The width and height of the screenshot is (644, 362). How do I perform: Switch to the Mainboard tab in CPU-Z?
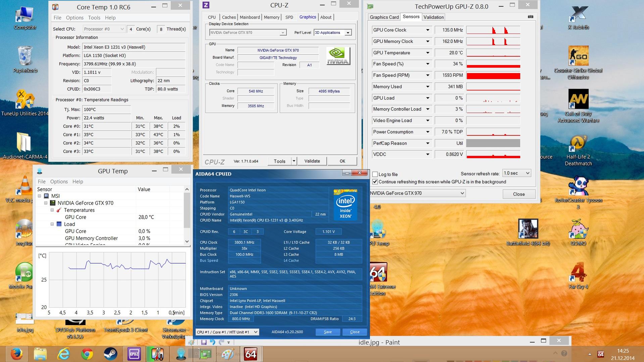250,17
